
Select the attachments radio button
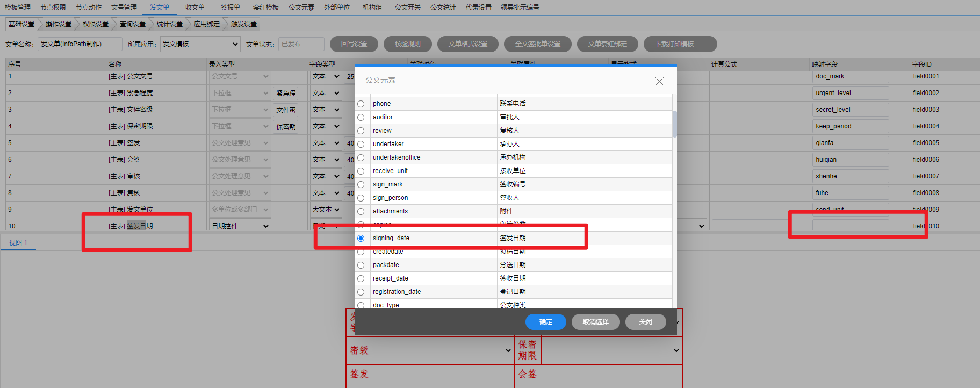361,211
